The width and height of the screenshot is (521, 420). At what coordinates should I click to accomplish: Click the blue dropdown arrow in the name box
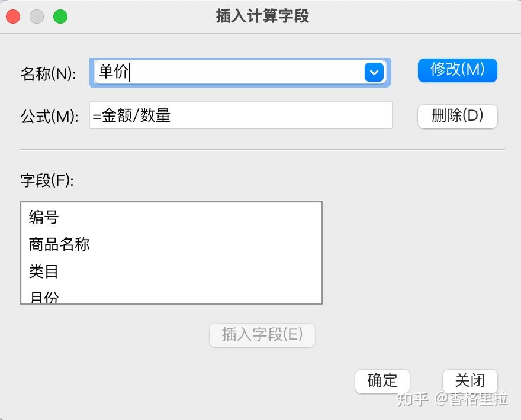374,73
